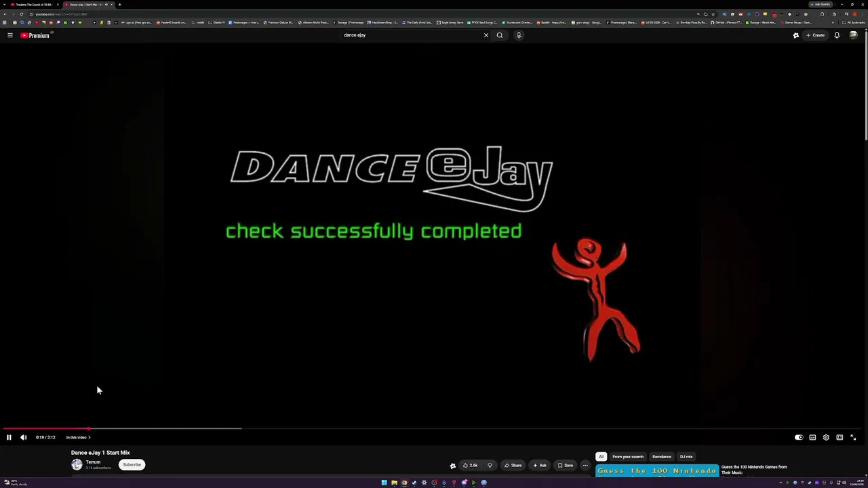Click the magnifier search button
The height and width of the screenshot is (488, 868).
click(500, 35)
